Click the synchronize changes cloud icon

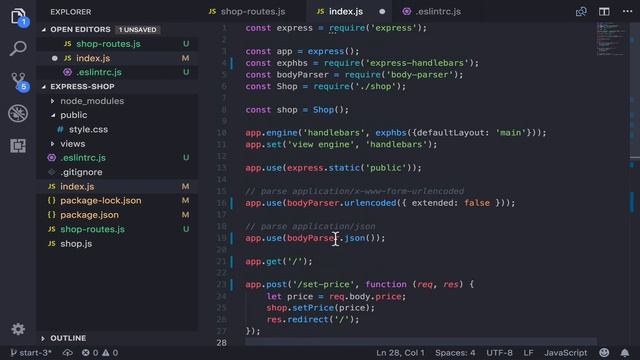click(x=68, y=353)
